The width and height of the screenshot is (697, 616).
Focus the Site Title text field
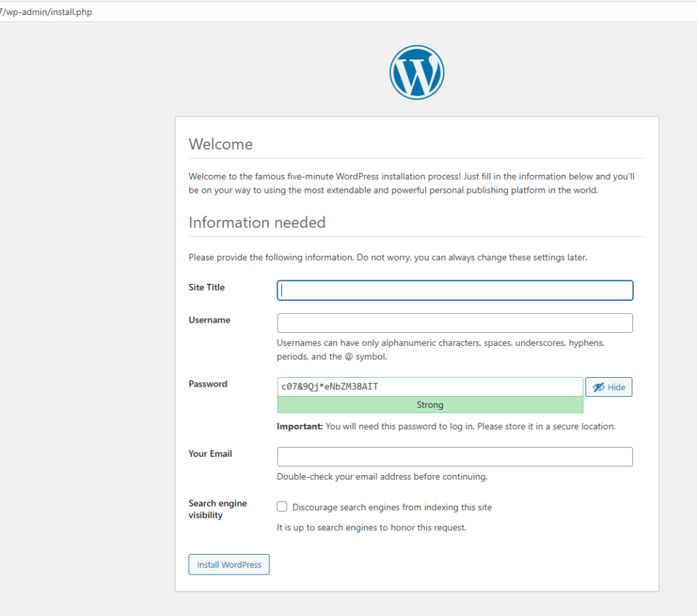(455, 291)
